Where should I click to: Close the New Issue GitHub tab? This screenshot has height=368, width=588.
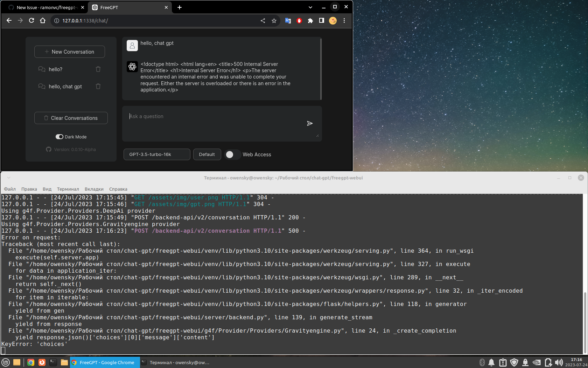pos(83,7)
